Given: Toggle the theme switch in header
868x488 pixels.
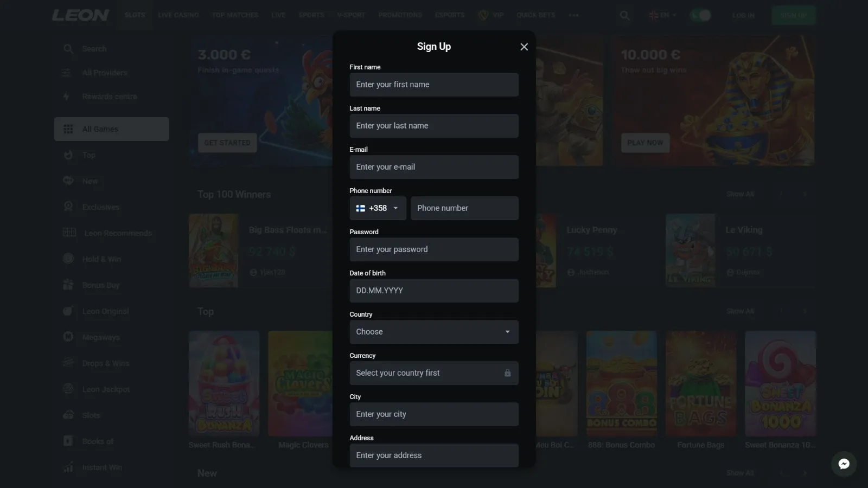Looking at the screenshot, I should (700, 15).
